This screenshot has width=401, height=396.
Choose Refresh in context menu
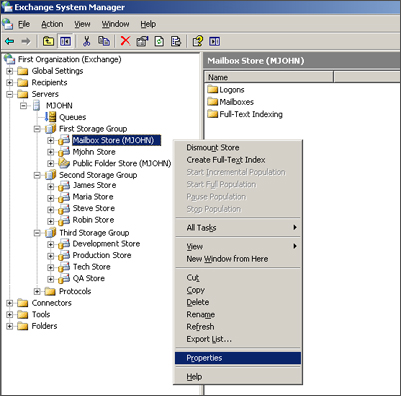click(x=238, y=327)
